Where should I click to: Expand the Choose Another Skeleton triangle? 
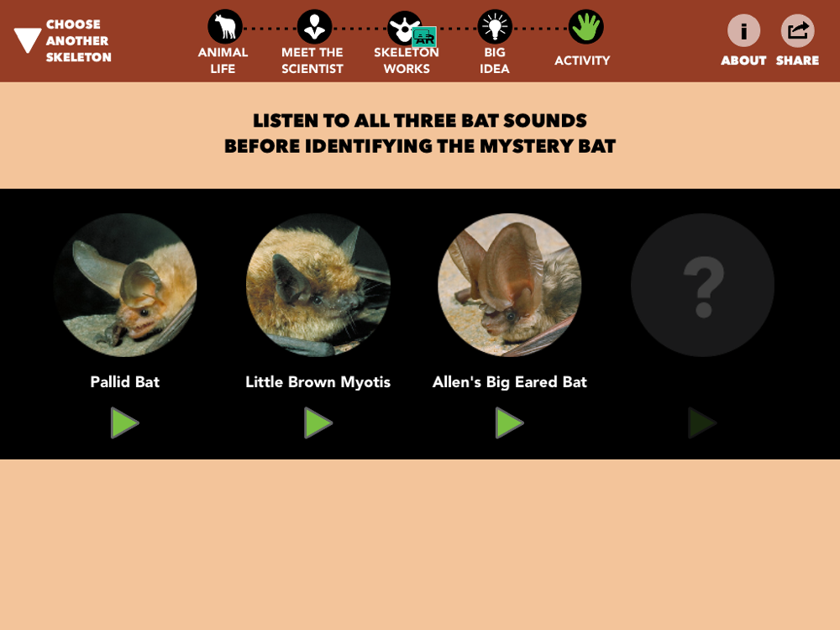point(28,40)
